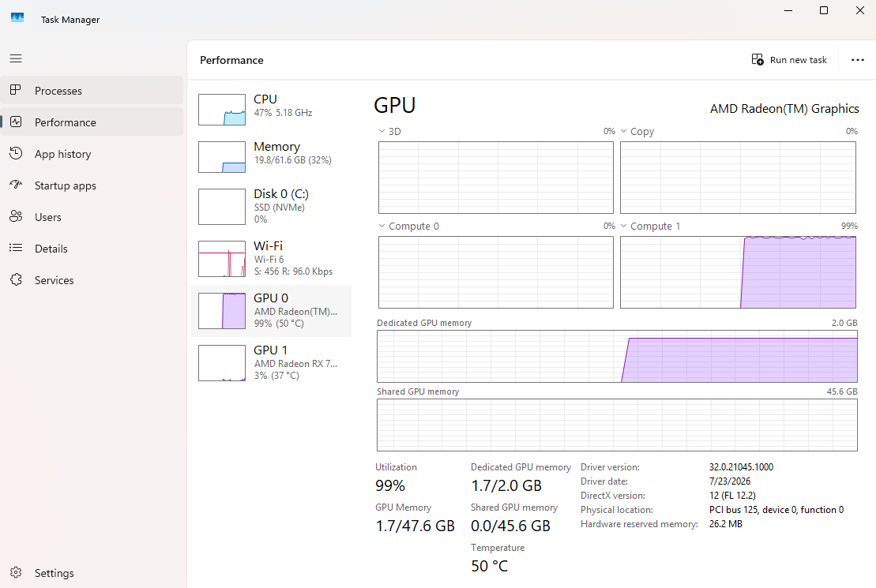
Task: Go to the Details page
Action: click(x=92, y=249)
